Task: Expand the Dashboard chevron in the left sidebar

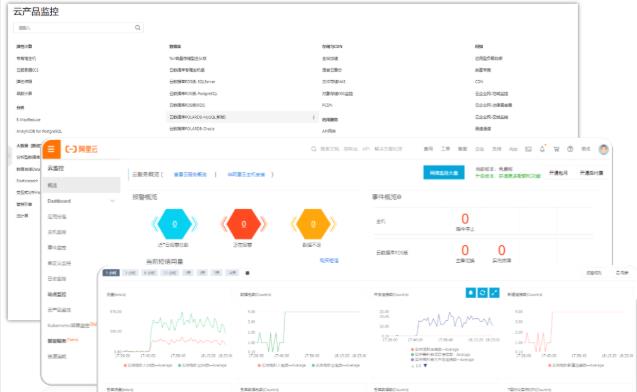Action: point(113,201)
